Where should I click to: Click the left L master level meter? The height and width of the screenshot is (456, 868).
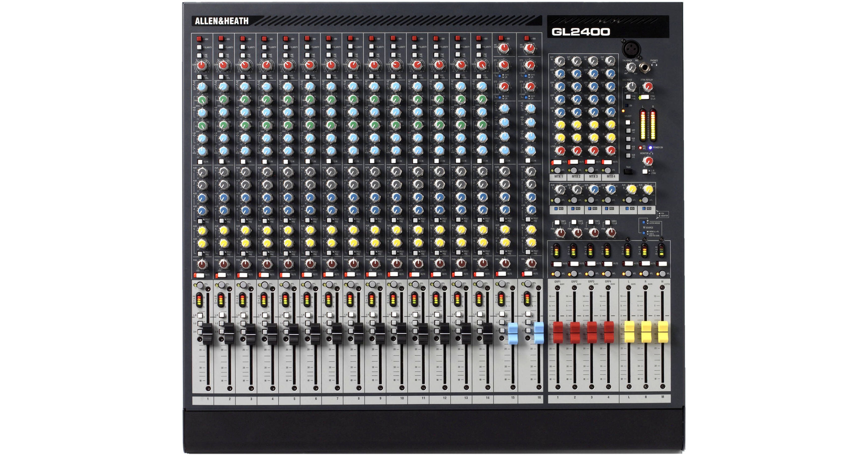(643, 126)
